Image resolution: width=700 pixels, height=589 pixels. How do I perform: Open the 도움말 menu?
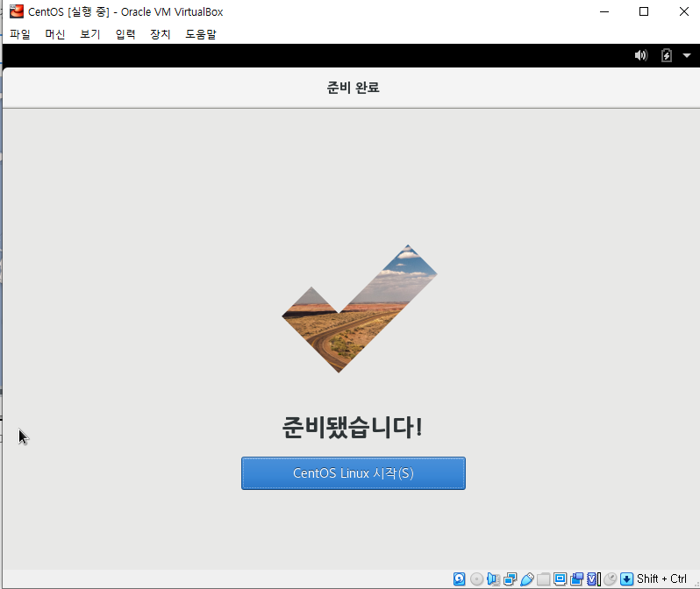pyautogui.click(x=201, y=34)
